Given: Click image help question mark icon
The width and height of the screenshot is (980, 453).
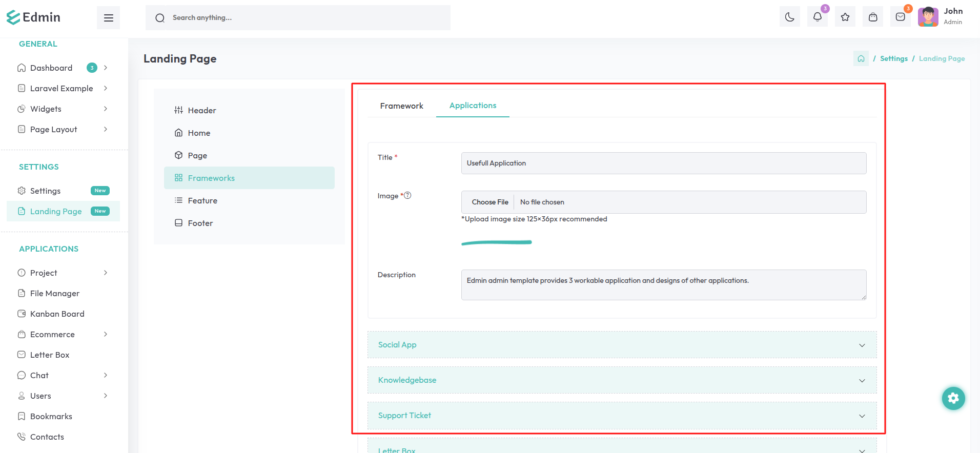Looking at the screenshot, I should (407, 195).
